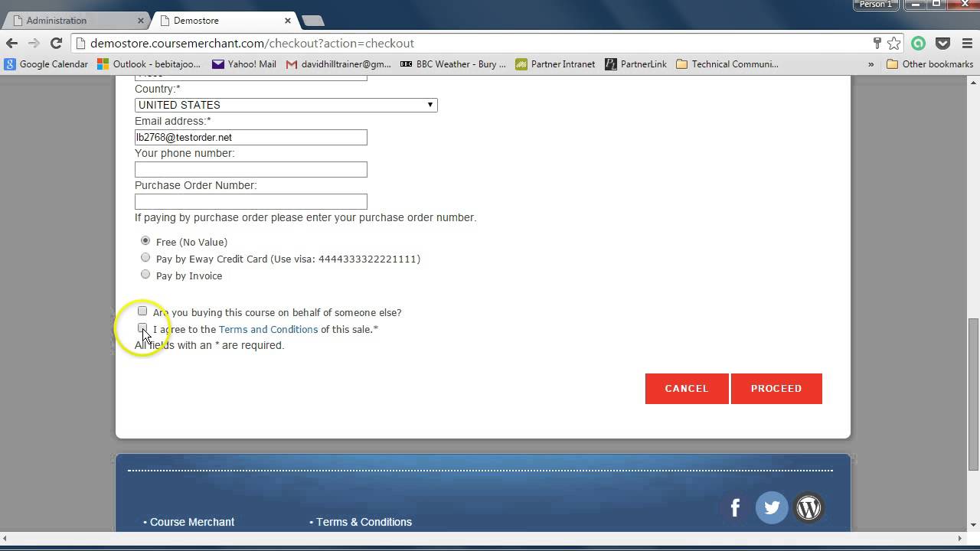
Task: Click the browser Forward arrow
Action: tap(33, 44)
